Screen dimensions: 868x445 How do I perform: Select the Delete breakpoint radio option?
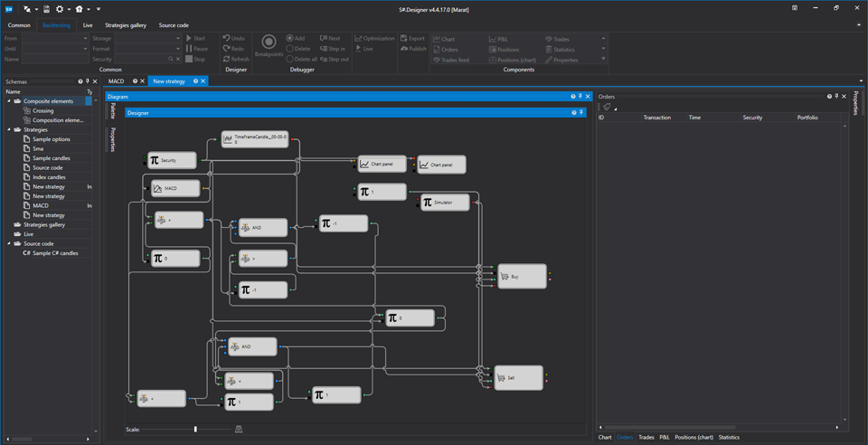click(289, 49)
